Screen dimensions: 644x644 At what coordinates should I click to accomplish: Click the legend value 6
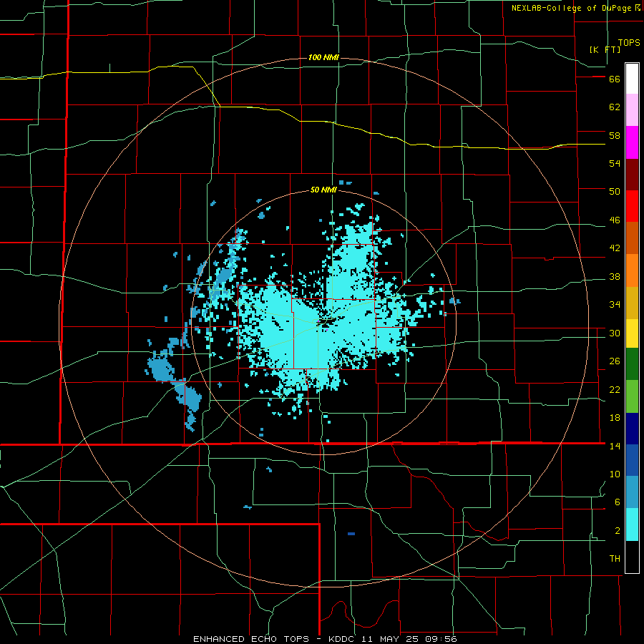618,502
